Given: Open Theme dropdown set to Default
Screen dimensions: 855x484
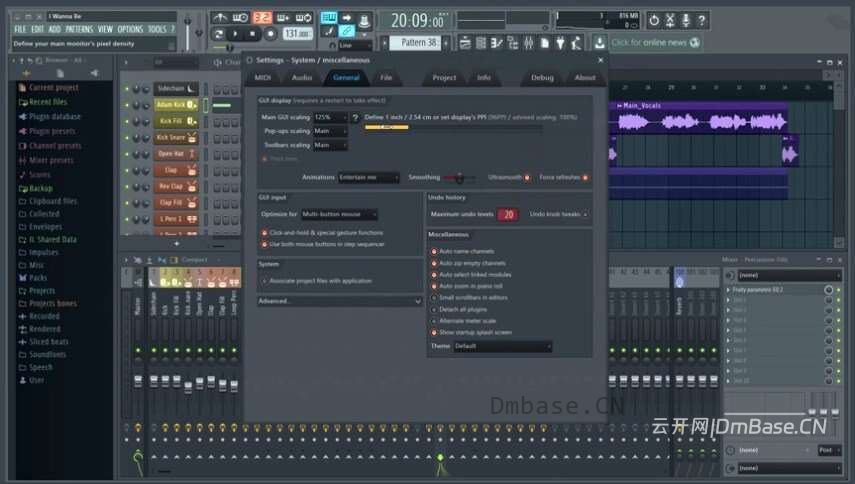Looking at the screenshot, I should click(x=503, y=346).
